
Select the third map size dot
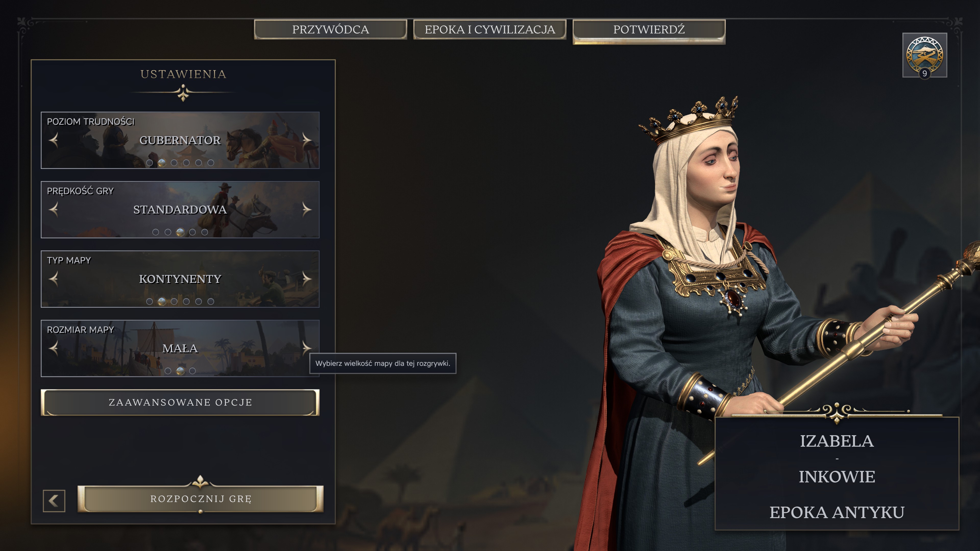(192, 371)
